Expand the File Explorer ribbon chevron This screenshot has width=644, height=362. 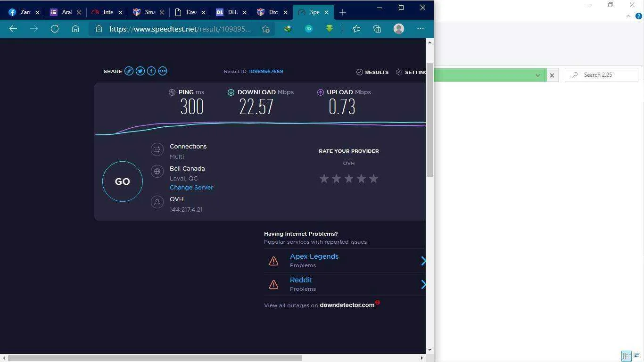pos(628,16)
